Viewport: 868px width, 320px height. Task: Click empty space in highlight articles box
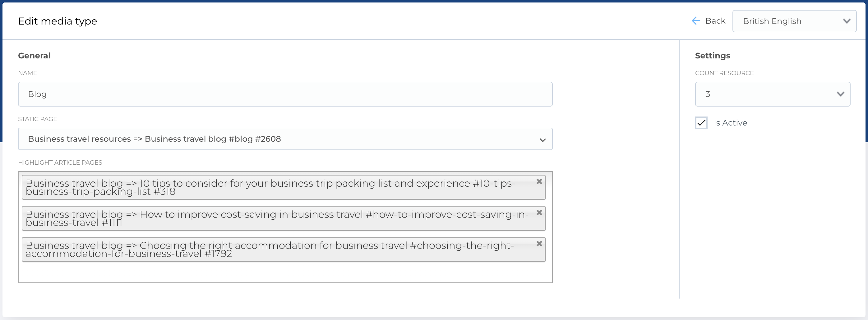(x=285, y=272)
